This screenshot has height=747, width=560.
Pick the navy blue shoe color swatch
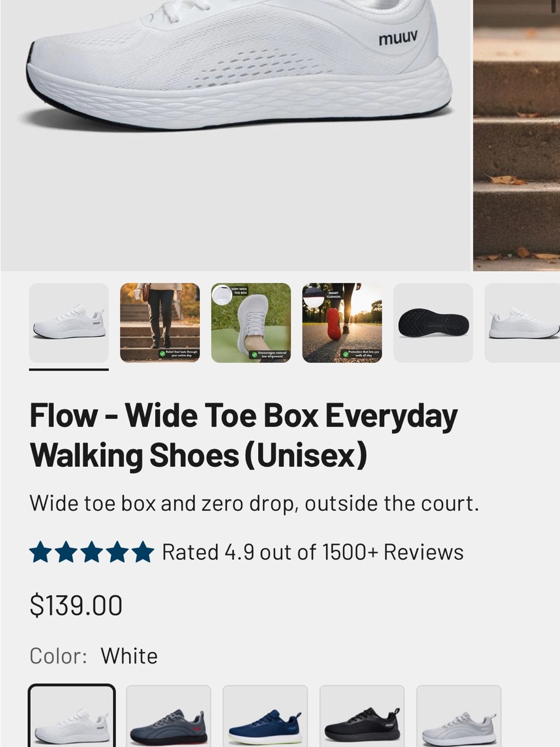[x=265, y=716]
